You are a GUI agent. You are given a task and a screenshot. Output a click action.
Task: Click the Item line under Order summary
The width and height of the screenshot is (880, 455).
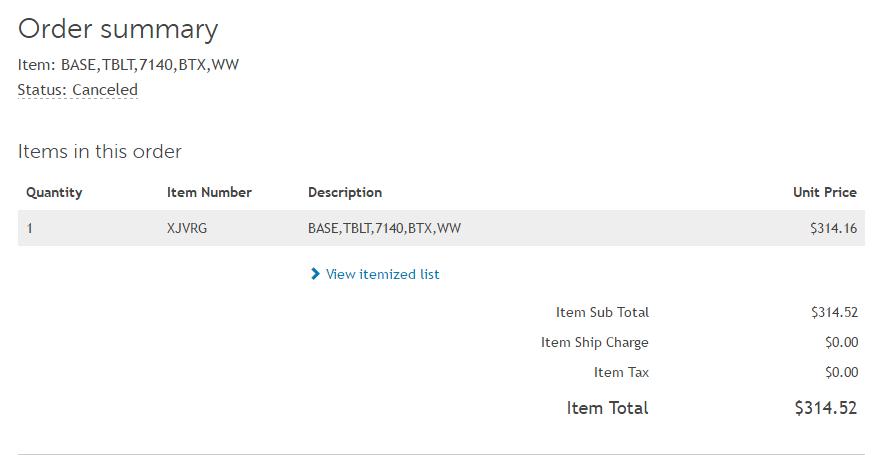tap(128, 65)
